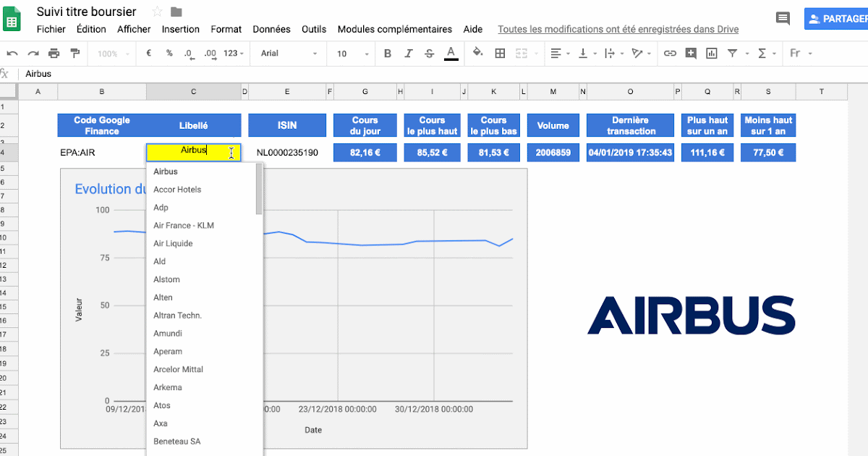Click the dropdown list scrollbar thumb
868x456 pixels.
(x=260, y=190)
